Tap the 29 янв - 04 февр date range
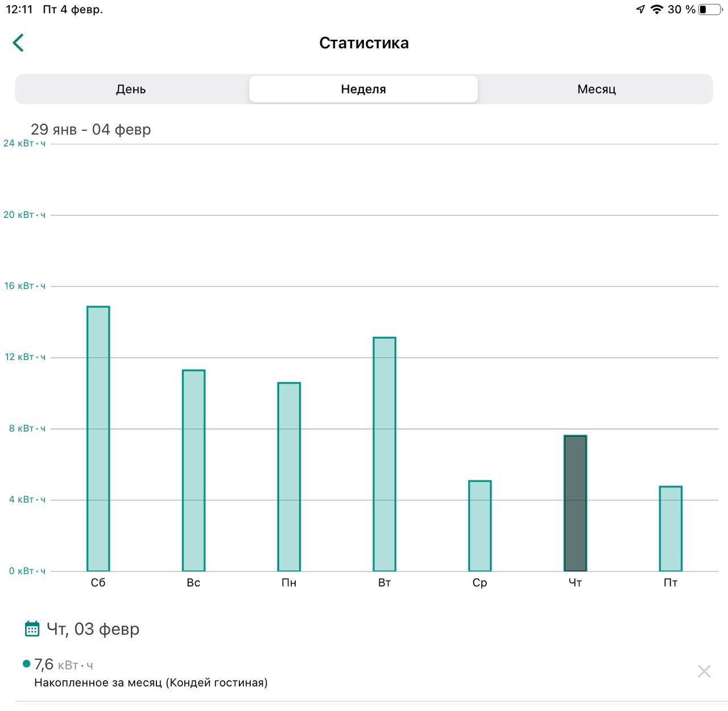Image resolution: width=728 pixels, height=711 pixels. tap(91, 130)
